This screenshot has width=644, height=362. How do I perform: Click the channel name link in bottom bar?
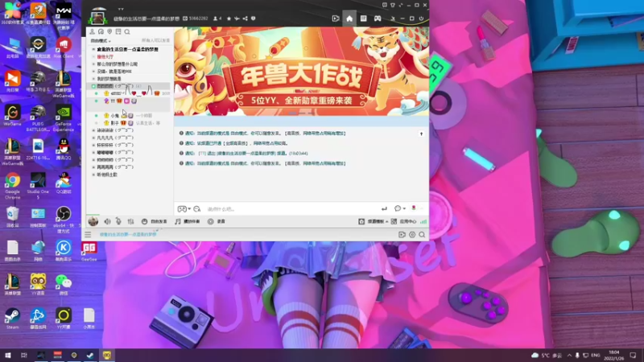coord(128,234)
